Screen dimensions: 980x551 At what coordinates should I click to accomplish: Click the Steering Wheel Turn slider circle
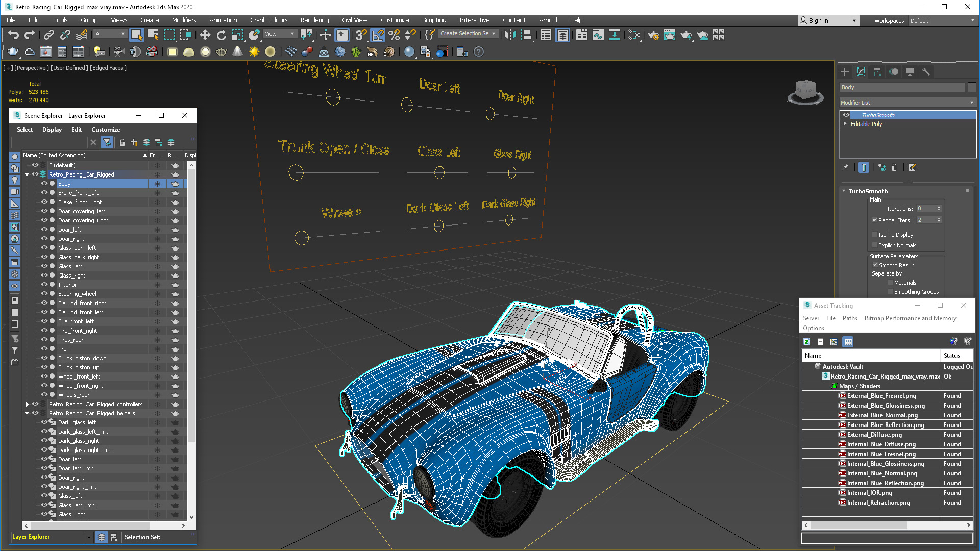333,97
